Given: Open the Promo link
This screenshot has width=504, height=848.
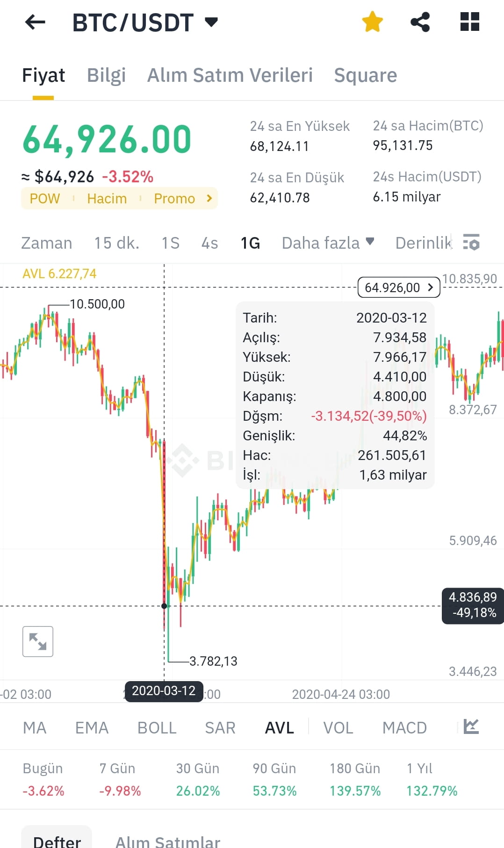Looking at the screenshot, I should (174, 198).
